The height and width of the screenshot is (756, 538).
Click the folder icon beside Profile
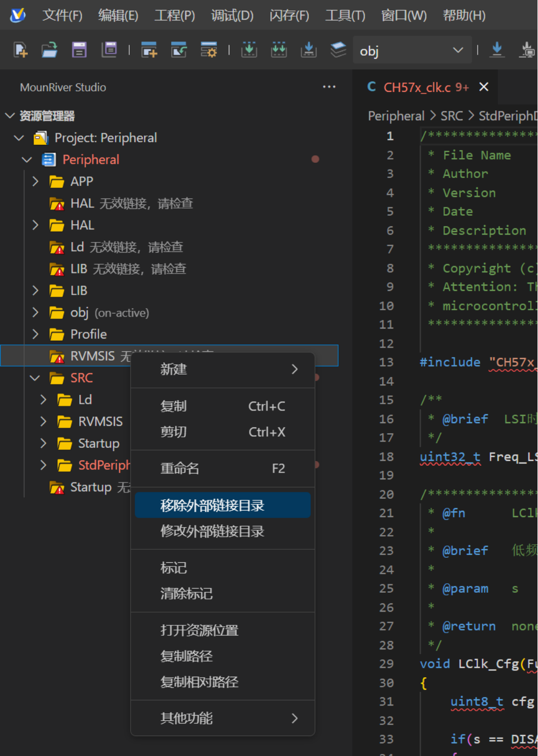pos(57,334)
